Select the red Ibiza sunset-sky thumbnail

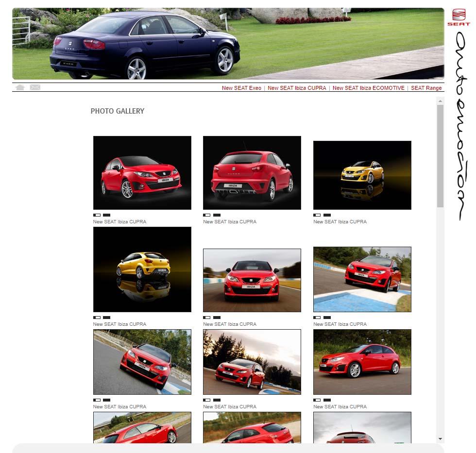tap(252, 362)
